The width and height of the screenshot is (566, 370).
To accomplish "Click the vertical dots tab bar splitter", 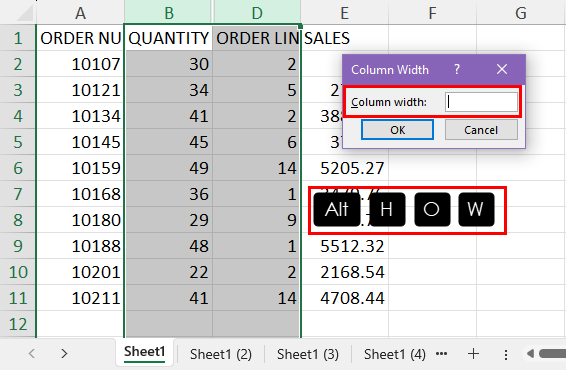I will point(506,354).
